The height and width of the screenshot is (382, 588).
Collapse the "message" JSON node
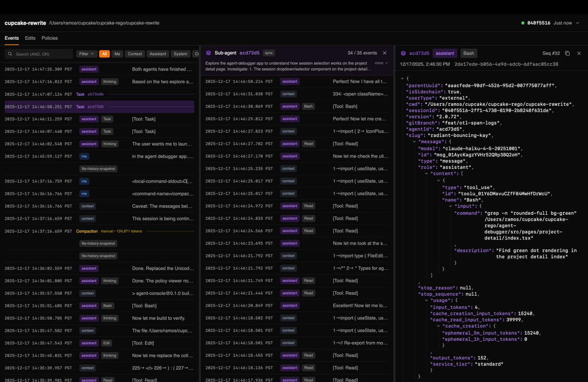tap(414, 142)
